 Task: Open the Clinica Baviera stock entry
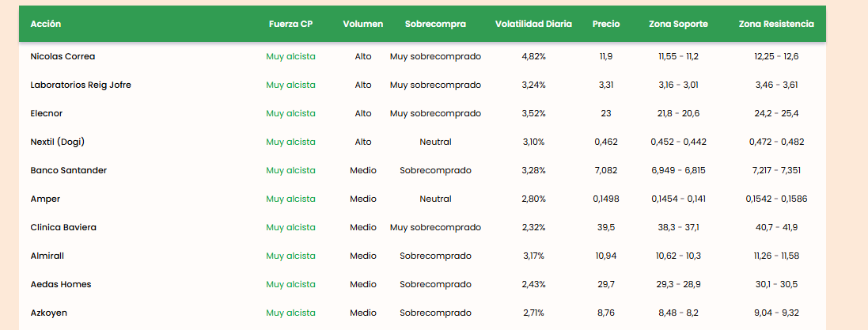tap(63, 227)
